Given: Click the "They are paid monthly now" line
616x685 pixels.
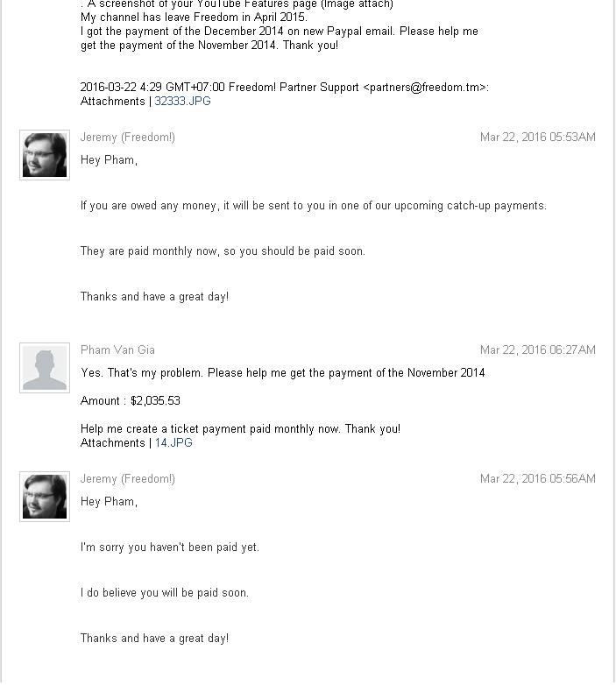Looking at the screenshot, I should [x=223, y=251].
